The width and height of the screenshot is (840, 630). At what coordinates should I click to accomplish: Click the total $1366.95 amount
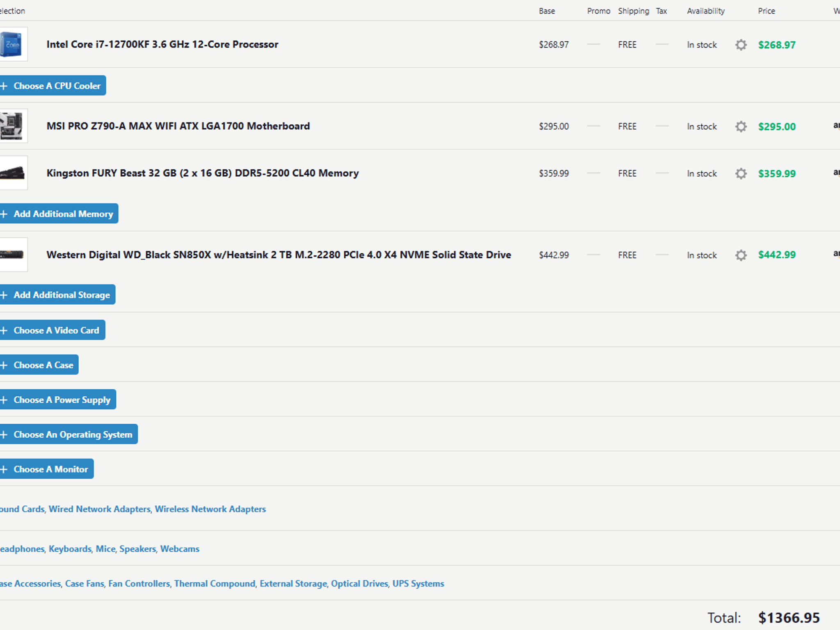click(789, 618)
